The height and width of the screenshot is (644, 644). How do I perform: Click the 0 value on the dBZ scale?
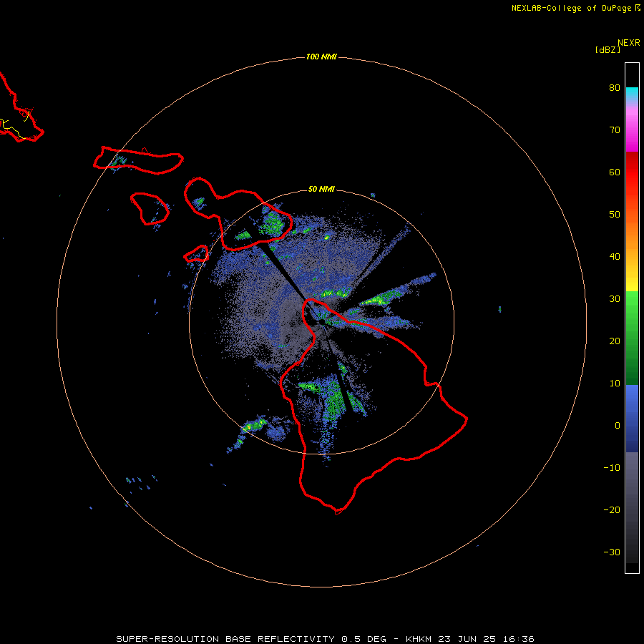(x=618, y=426)
